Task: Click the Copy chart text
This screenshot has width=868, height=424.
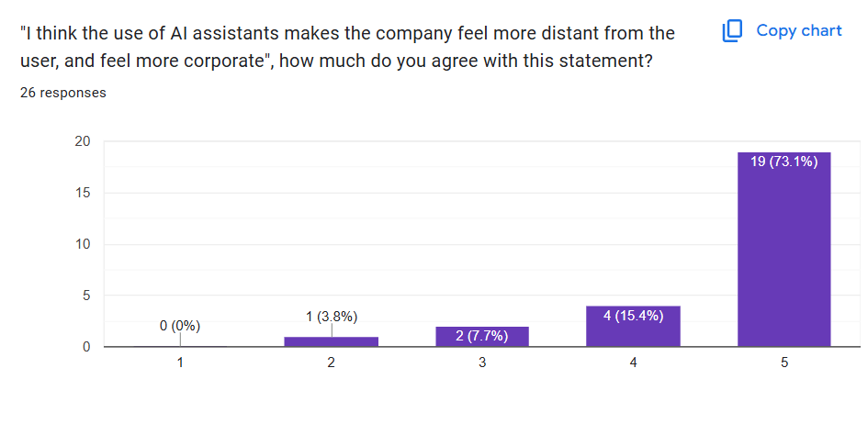Action: tap(798, 31)
